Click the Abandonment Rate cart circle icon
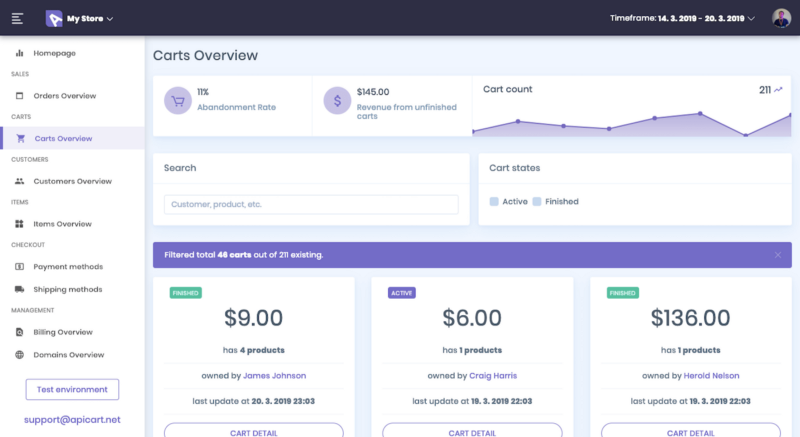 [x=178, y=100]
